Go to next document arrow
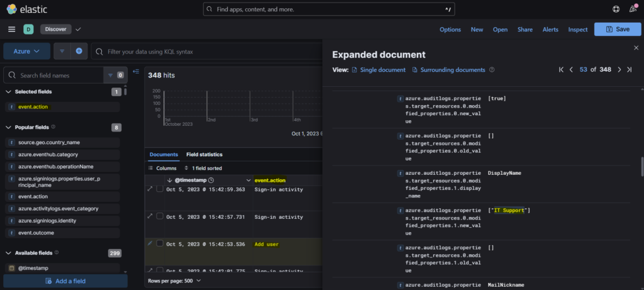The height and width of the screenshot is (290, 644). point(619,70)
